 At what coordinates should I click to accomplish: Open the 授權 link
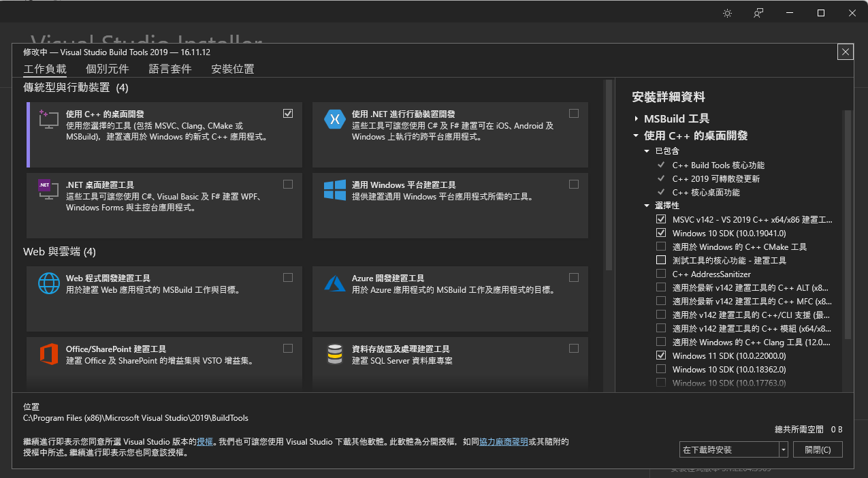point(204,441)
